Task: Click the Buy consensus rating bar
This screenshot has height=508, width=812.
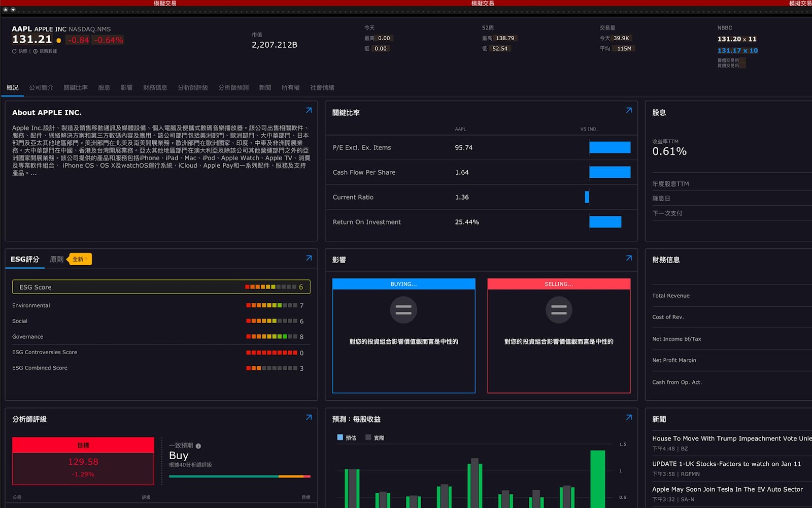Action: click(240, 477)
